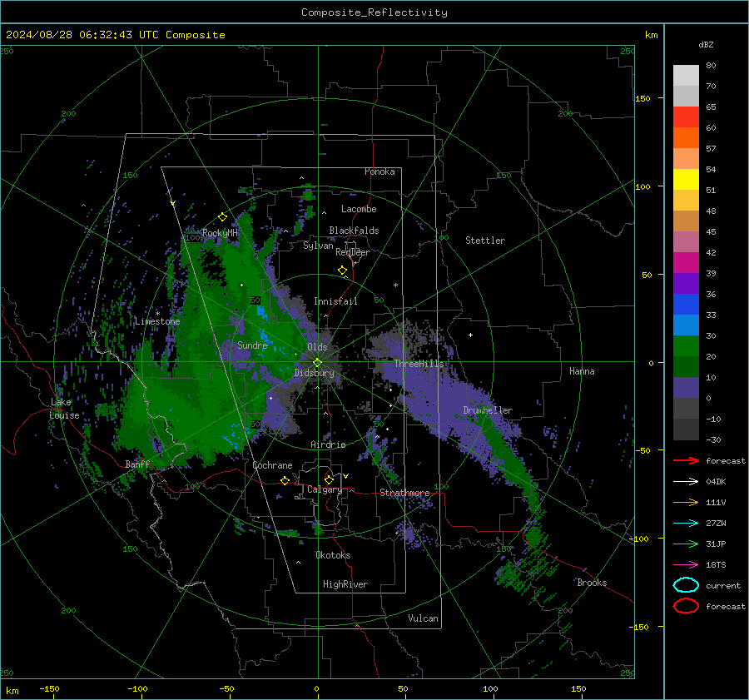Click the yellow diamond marker above Calgary label
The height and width of the screenshot is (700, 749).
click(329, 479)
